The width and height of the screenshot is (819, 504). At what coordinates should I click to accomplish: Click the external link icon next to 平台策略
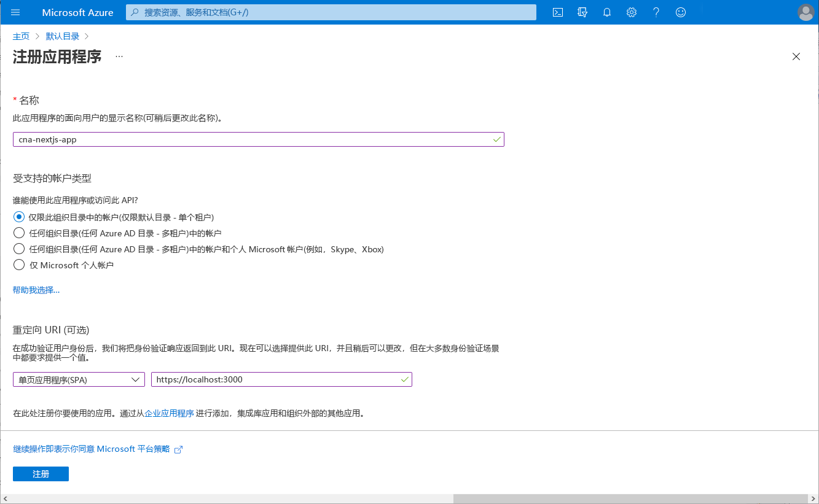coord(179,449)
